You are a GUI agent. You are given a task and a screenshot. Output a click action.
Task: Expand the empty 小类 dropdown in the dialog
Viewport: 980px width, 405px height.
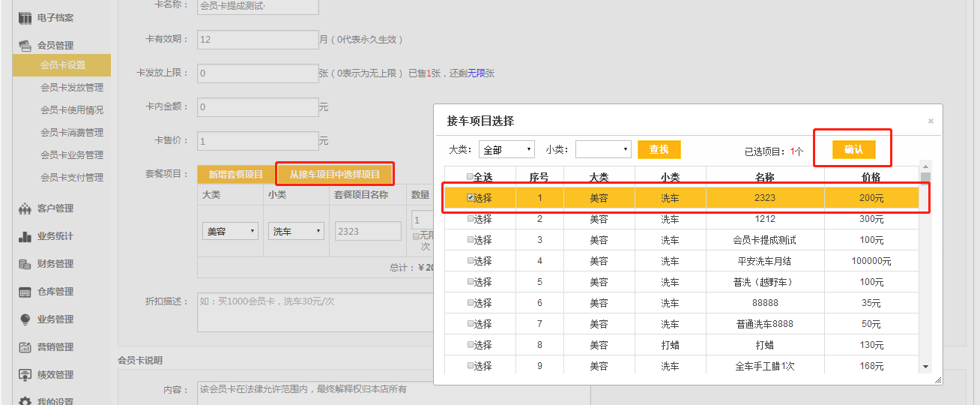click(x=603, y=150)
